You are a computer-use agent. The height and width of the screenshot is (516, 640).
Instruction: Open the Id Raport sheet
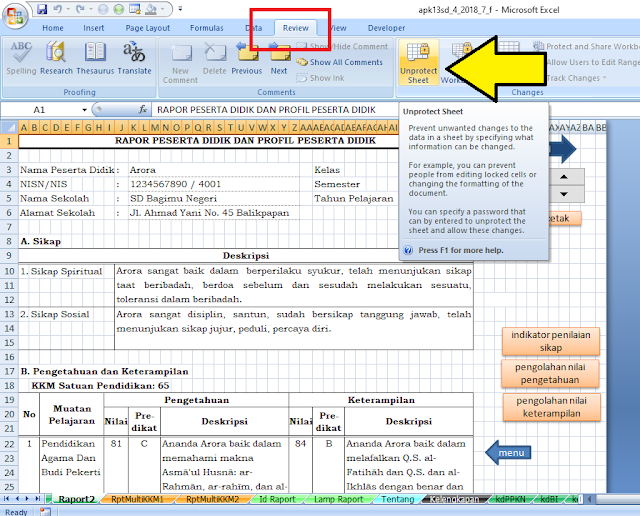277,499
